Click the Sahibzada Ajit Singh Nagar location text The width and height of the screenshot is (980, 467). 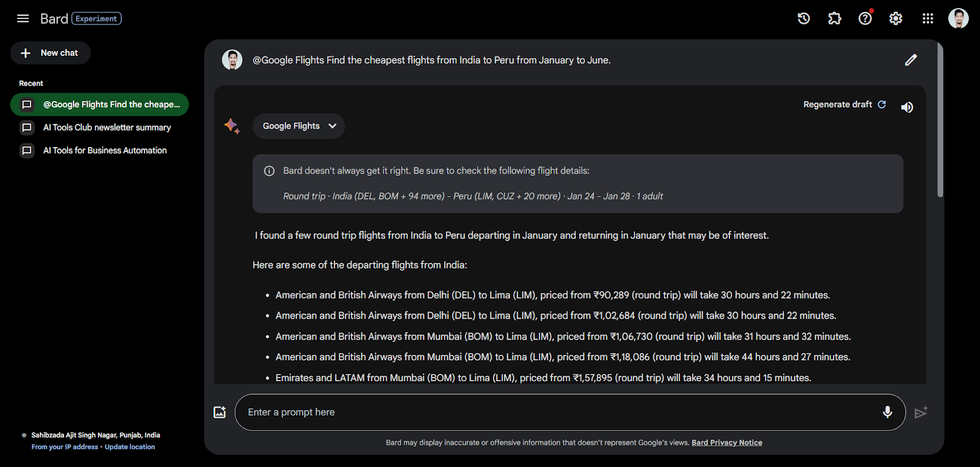pyautogui.click(x=96, y=435)
